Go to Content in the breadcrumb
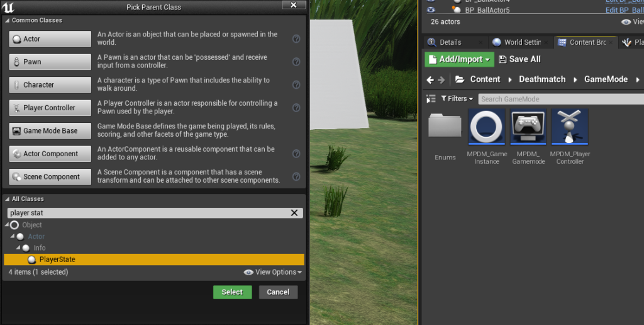This screenshot has height=325, width=644. pyautogui.click(x=485, y=79)
